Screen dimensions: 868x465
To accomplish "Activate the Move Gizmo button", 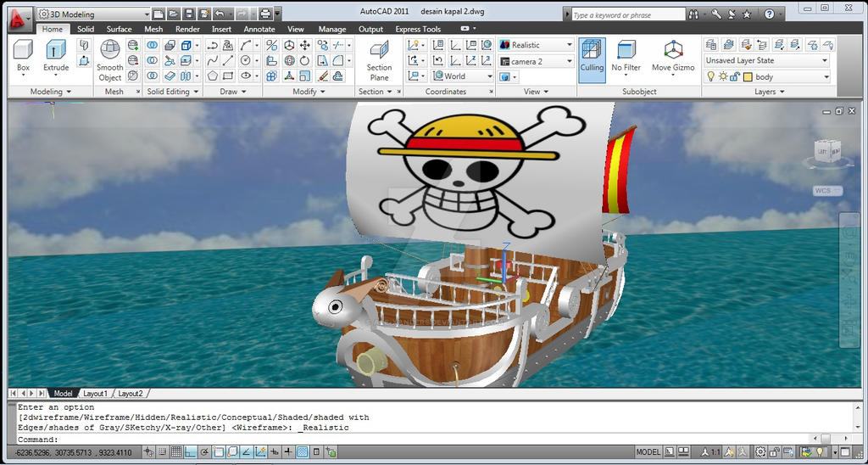I will pos(673,57).
